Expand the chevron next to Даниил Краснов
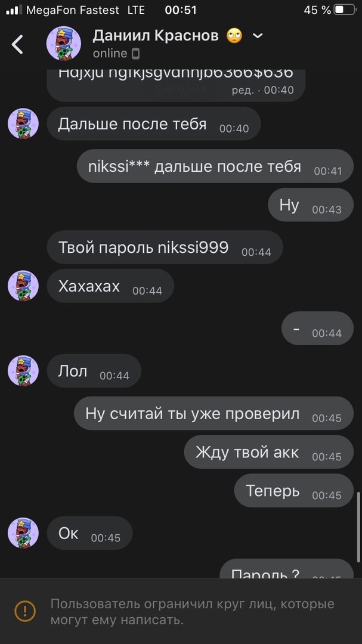This screenshot has height=644, width=362. pos(258,36)
